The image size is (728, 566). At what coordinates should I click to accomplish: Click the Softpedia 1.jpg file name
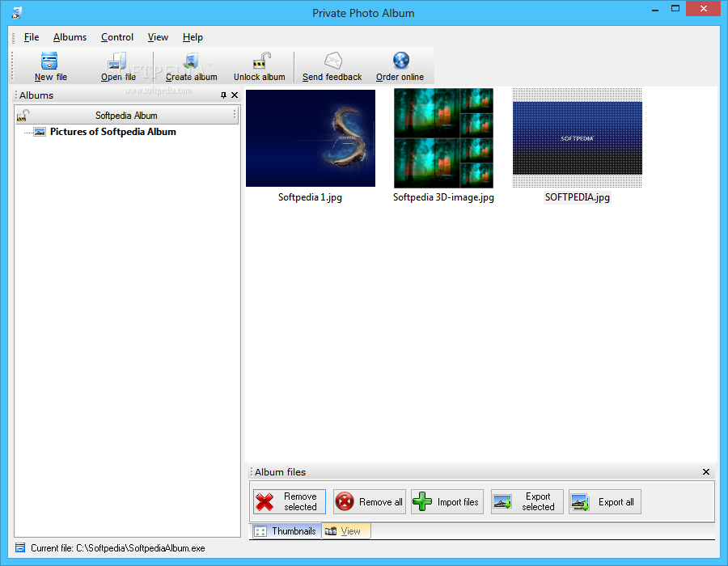(x=310, y=197)
